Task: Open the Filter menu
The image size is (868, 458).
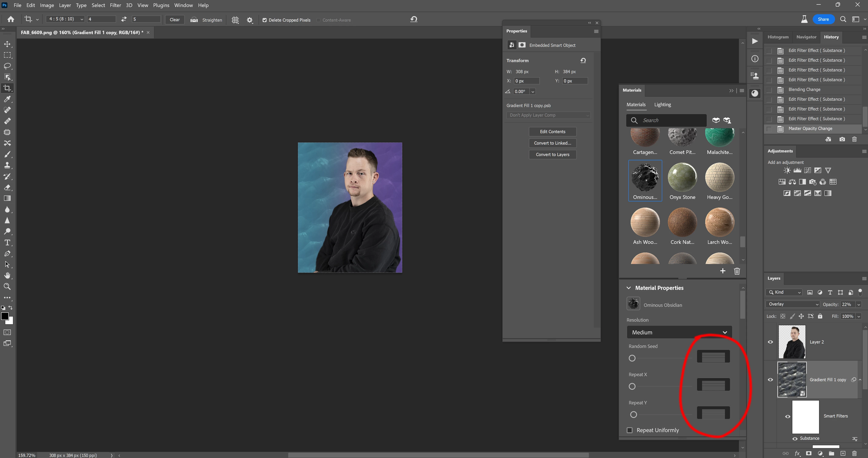Action: pyautogui.click(x=115, y=5)
